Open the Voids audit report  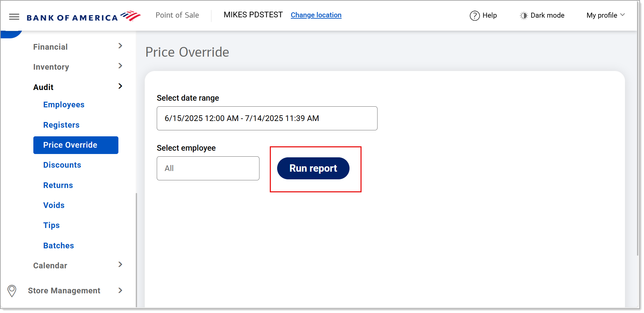[x=54, y=205]
